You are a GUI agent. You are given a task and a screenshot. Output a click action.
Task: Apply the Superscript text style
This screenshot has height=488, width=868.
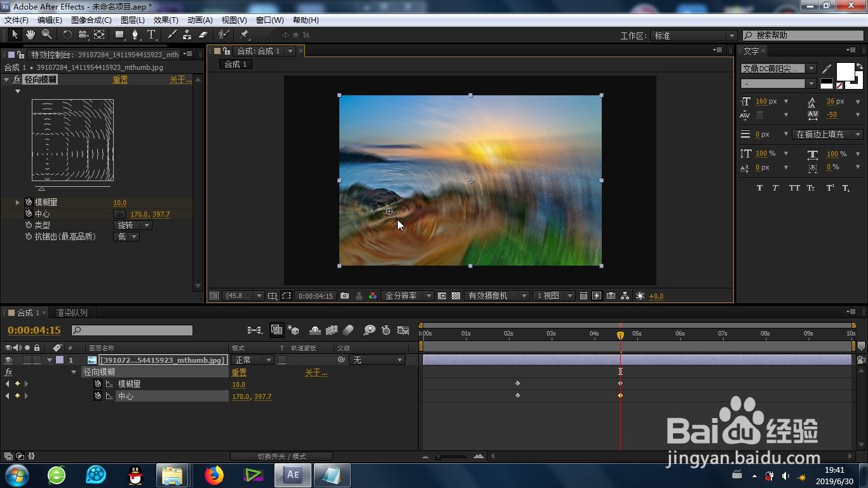pos(830,188)
